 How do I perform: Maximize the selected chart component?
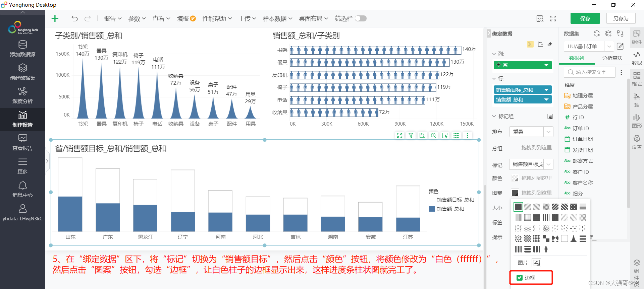coord(399,135)
